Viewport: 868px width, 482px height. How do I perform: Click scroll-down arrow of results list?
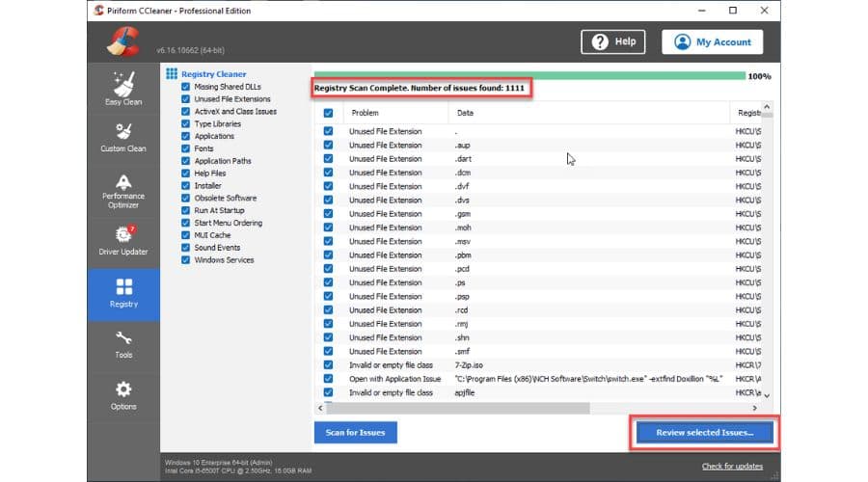tap(767, 395)
